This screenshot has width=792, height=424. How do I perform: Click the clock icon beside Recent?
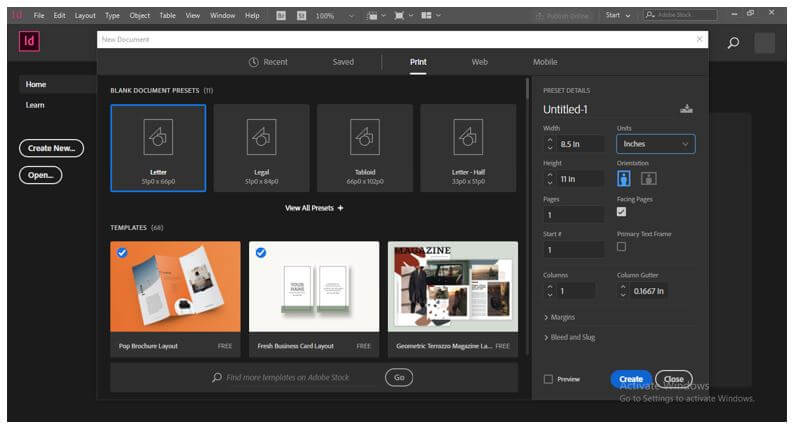point(254,62)
